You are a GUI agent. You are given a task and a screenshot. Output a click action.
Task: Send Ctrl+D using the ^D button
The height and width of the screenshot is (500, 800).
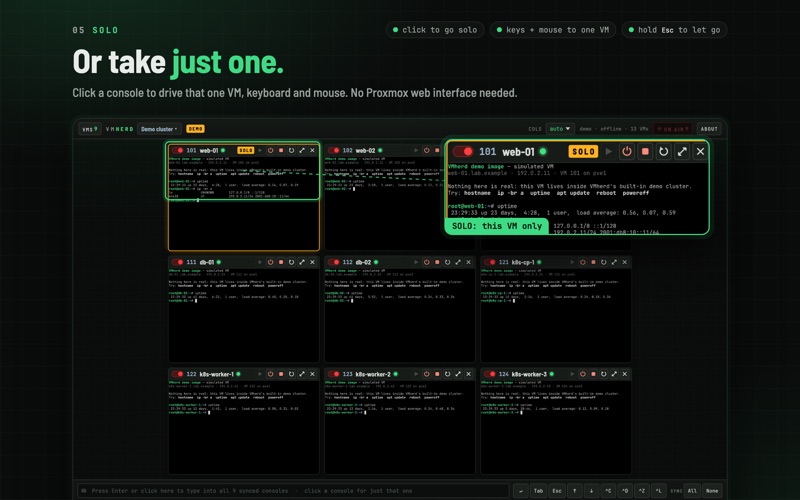pyautogui.click(x=625, y=491)
